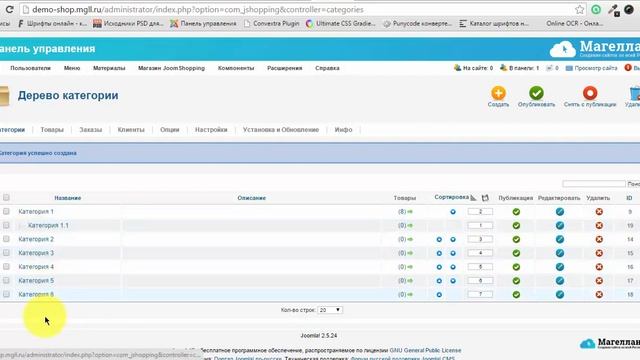Open the Справка menu
This screenshot has height=360, width=640.
(327, 68)
